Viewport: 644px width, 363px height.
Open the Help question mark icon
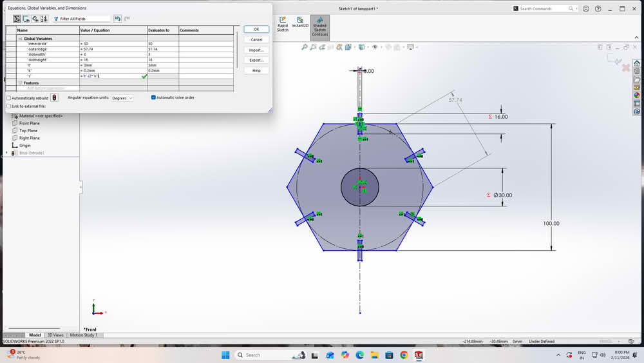598,8
